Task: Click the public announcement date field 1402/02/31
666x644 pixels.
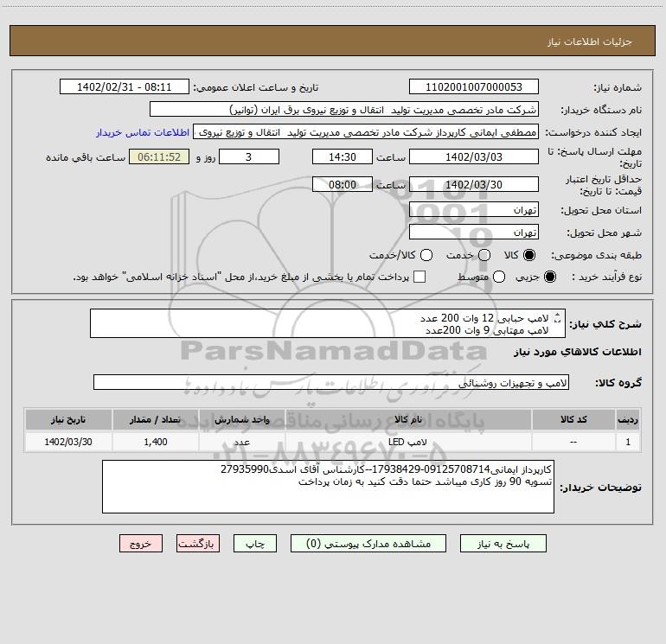Action: 125,87
